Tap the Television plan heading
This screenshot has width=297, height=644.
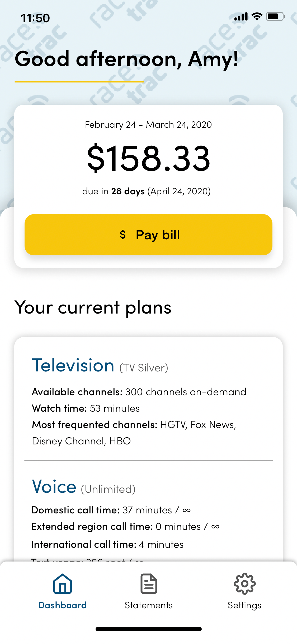(73, 365)
